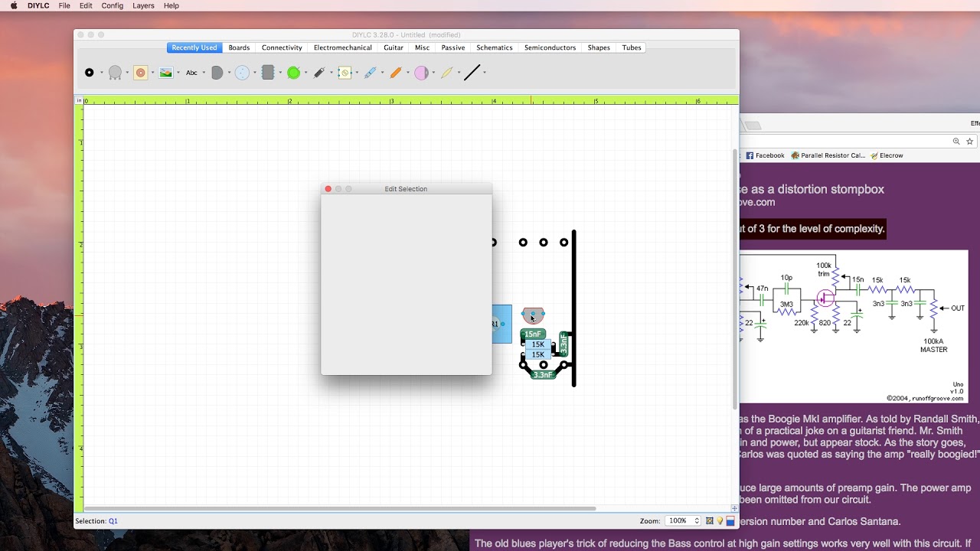
Task: Select the black line trace tool
Action: click(x=472, y=73)
